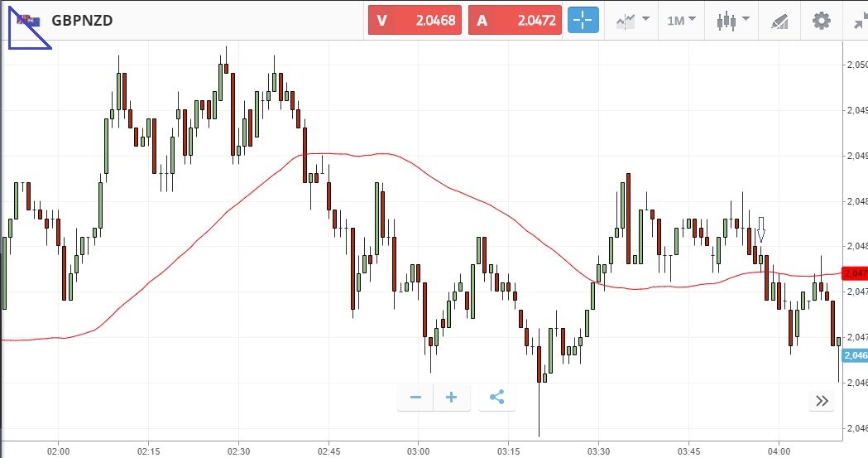Viewport: 868px width, 458px height.
Task: Click the V sell price 2.0468 button
Action: pyautogui.click(x=416, y=21)
